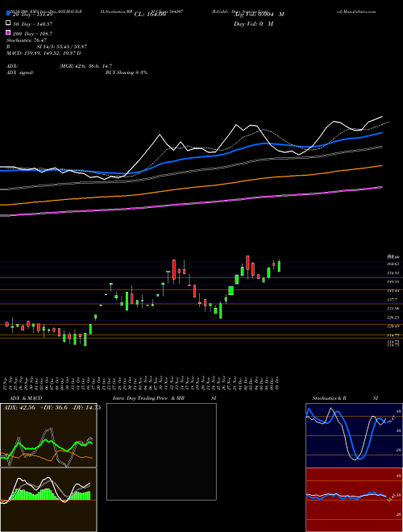This screenshot has width=403, height=532.
Task: Open the Stochastics chart with blue background
Action: click(354, 435)
